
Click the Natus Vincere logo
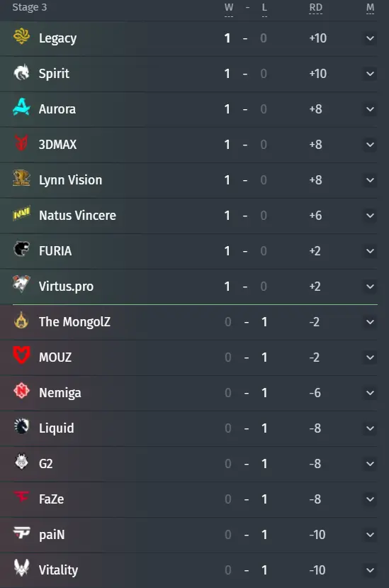[x=21, y=213]
